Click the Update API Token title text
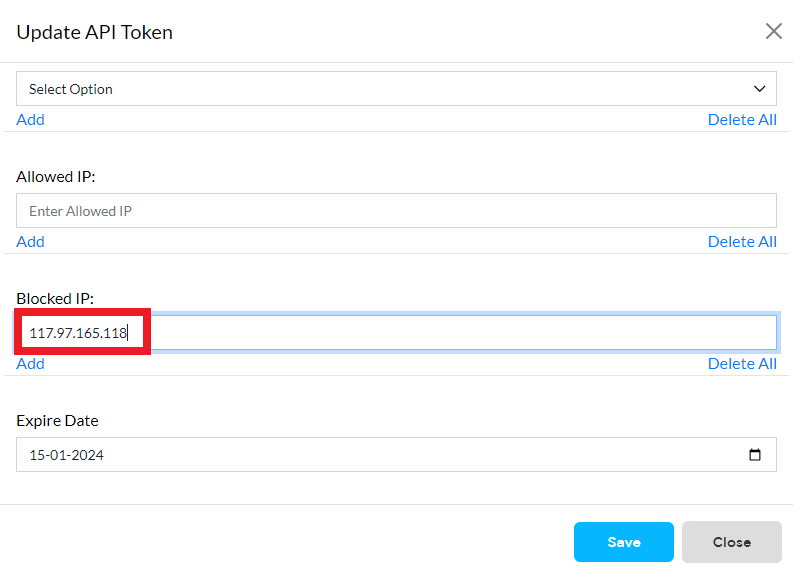 pos(95,32)
